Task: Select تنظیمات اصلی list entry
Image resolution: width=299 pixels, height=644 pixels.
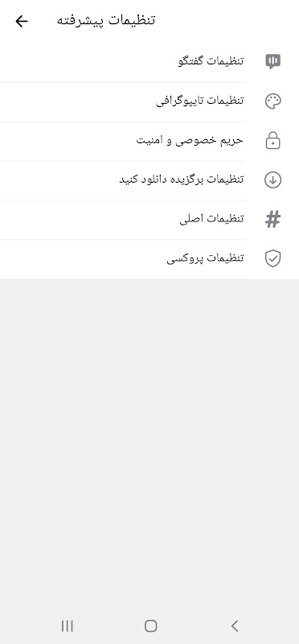Action: click(149, 219)
